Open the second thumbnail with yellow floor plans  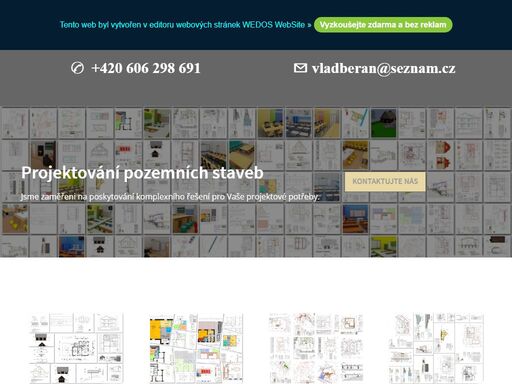click(196, 348)
